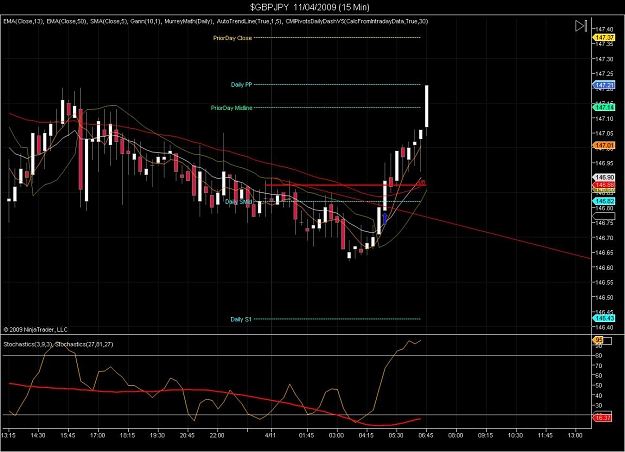Select the cyan 146.43 price marker

(604, 318)
